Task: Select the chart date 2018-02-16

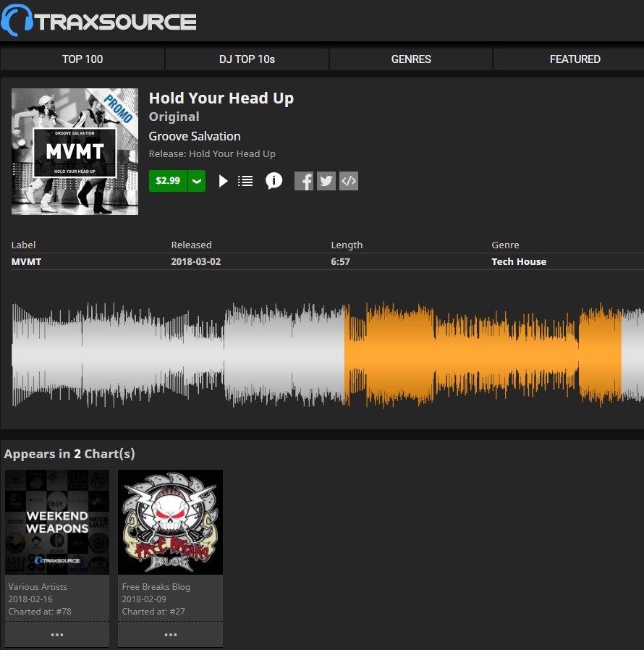Action: (x=30, y=599)
